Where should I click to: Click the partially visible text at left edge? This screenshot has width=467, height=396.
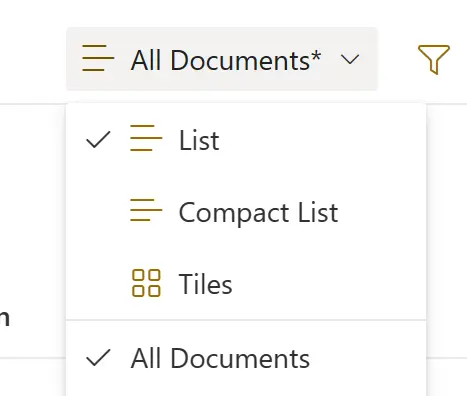point(4,318)
